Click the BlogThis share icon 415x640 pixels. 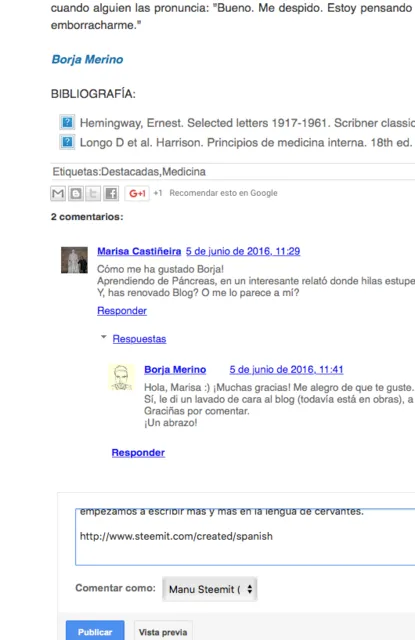(x=75, y=193)
